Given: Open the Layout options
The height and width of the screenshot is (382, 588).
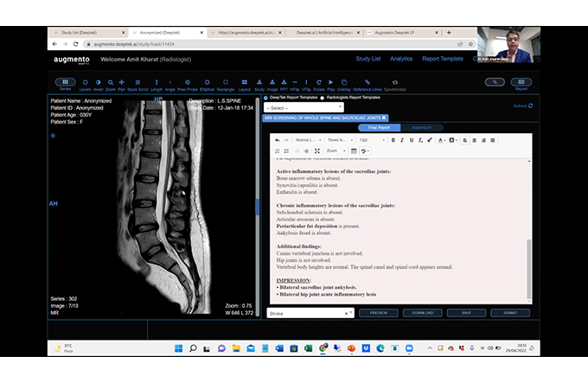Looking at the screenshot, I should click(244, 85).
